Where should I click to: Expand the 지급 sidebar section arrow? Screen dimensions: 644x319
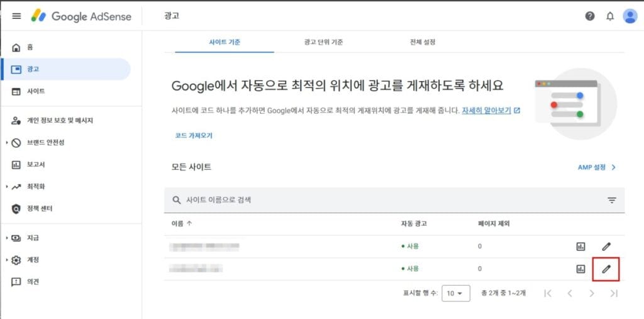tap(7, 238)
